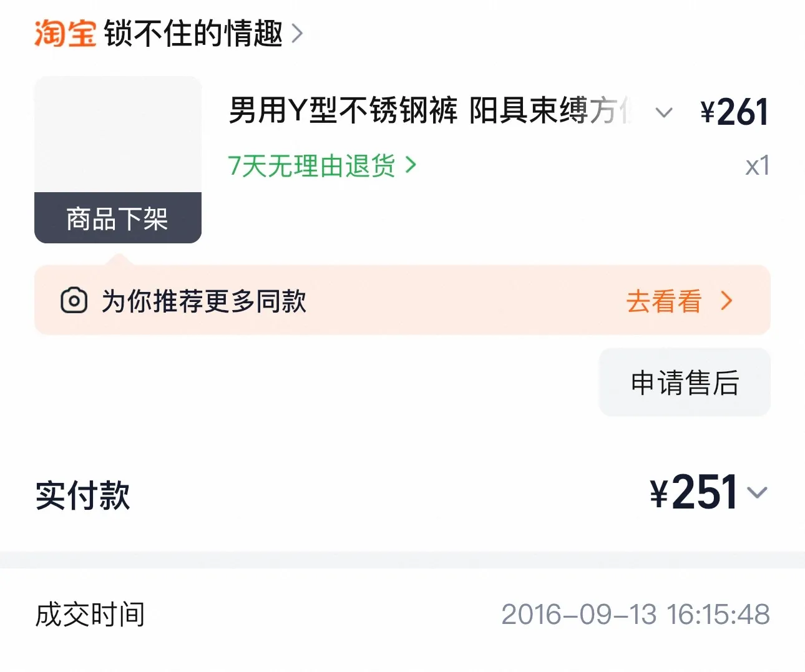Open the product thumbnail image
The height and width of the screenshot is (672, 805).
click(117, 135)
